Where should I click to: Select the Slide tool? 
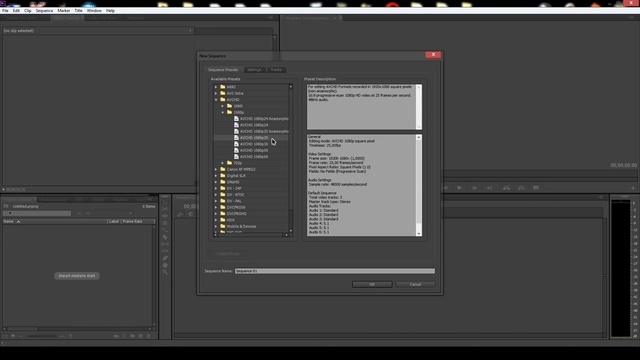(x=165, y=251)
